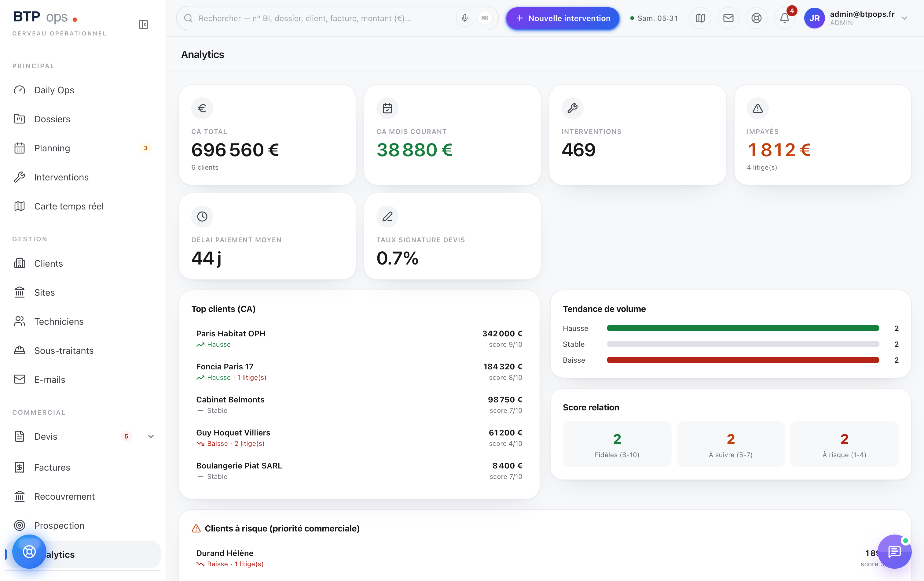
Task: Click the wrench icon on Interventions card
Action: [573, 108]
